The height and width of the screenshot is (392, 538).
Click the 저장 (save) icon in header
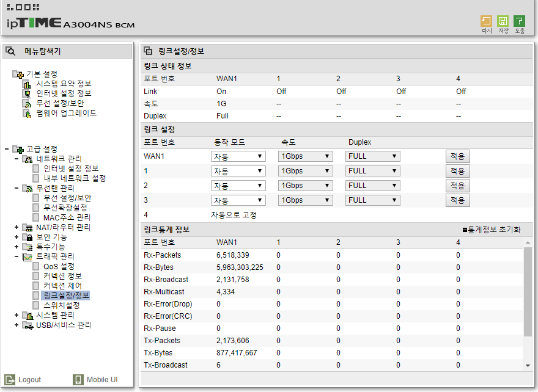(x=503, y=21)
